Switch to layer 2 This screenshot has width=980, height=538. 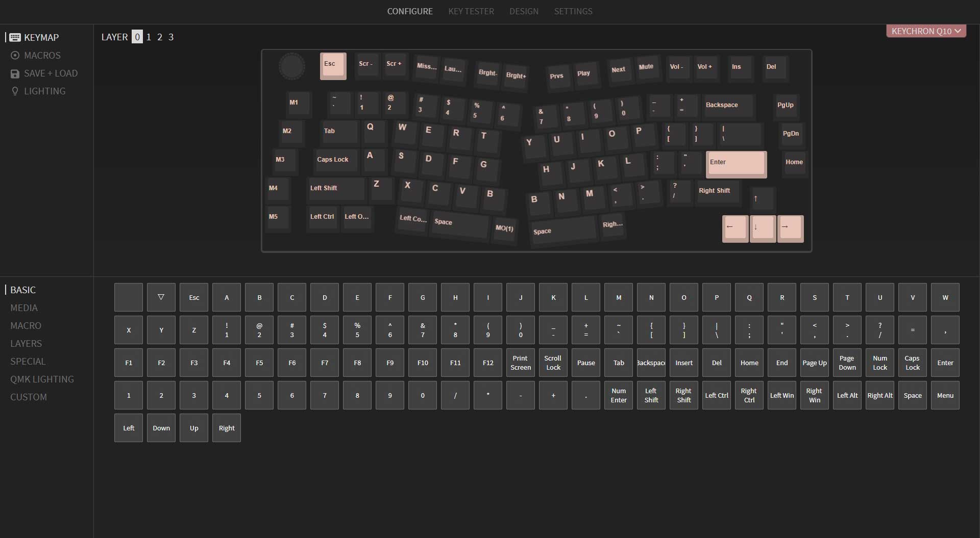pyautogui.click(x=160, y=37)
